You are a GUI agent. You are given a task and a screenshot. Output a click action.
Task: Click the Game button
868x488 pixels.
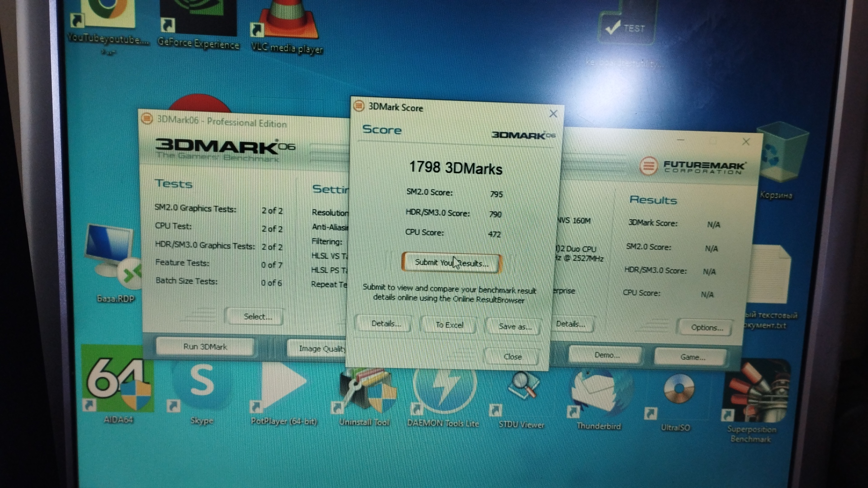692,357
